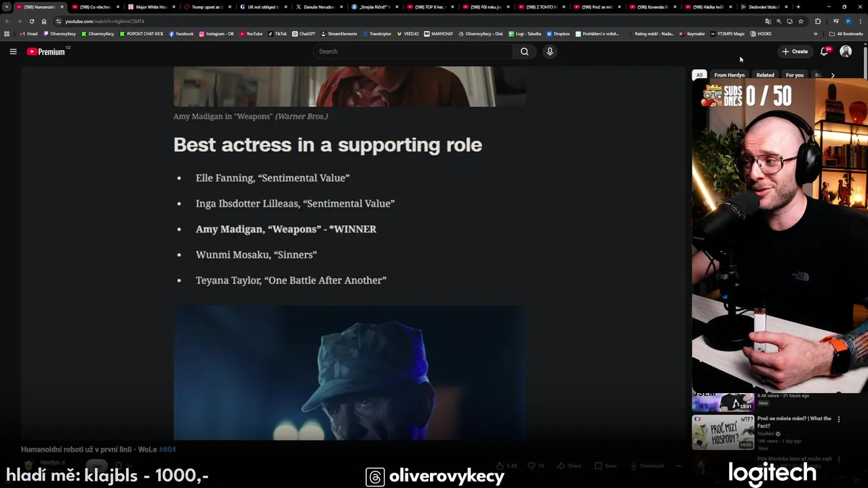Show hidden bookmarks overflow chevron
The image size is (868, 488).
coord(816,33)
